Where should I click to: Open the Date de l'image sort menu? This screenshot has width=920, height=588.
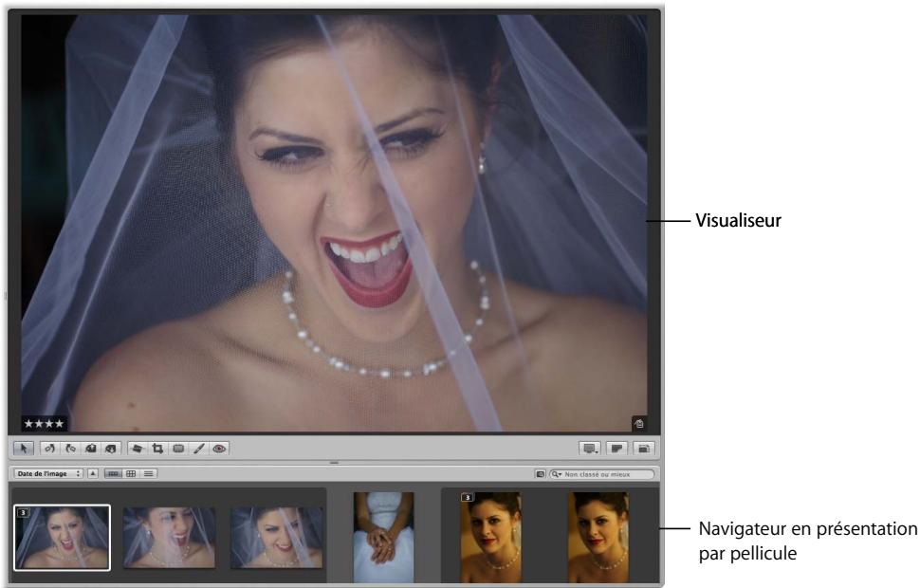tap(48, 473)
